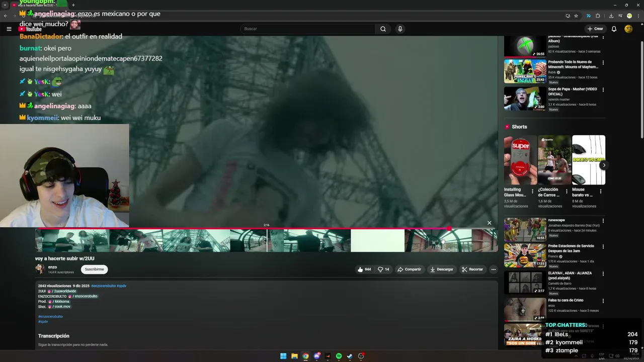644x362 pixels.
Task: Click the magnifier search button
Action: pos(383,29)
